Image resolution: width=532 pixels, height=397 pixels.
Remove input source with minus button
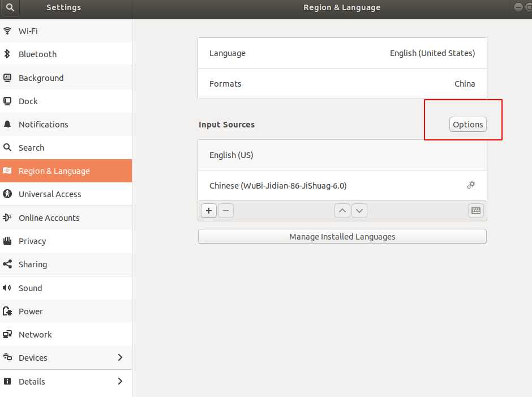tap(225, 211)
